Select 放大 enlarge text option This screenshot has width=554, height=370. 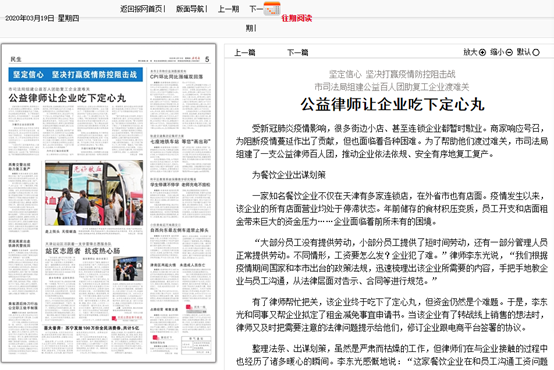point(471,52)
